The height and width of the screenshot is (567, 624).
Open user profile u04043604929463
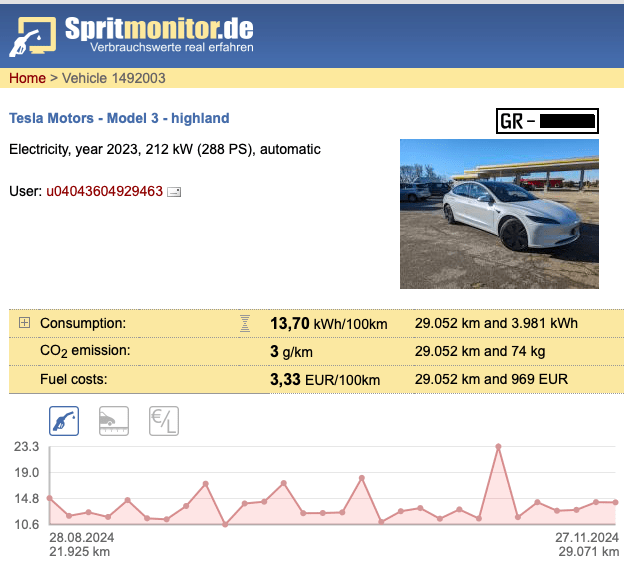(104, 190)
